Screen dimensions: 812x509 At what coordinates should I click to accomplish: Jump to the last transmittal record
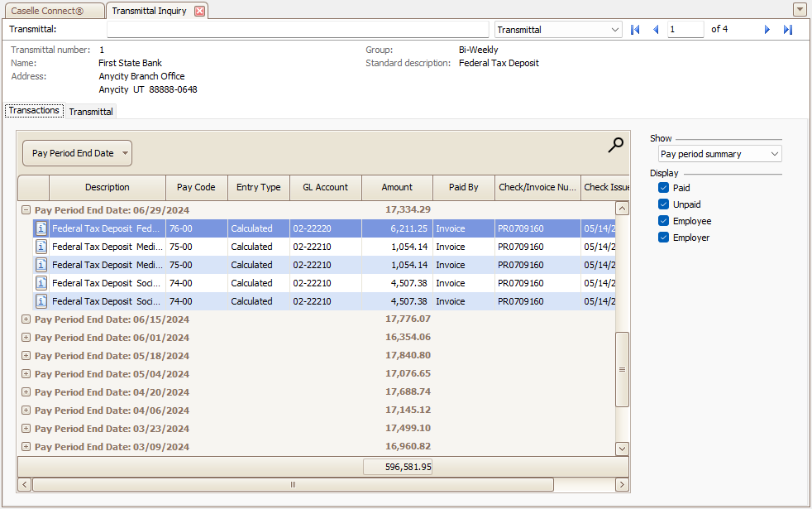pos(788,30)
